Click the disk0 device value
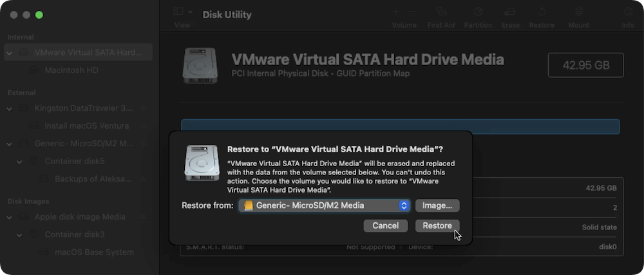 [x=608, y=247]
